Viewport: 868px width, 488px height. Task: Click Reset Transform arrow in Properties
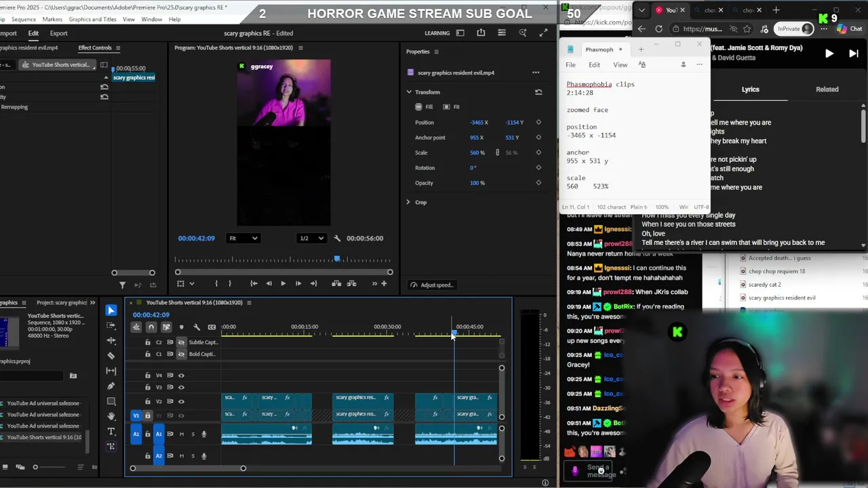click(538, 92)
